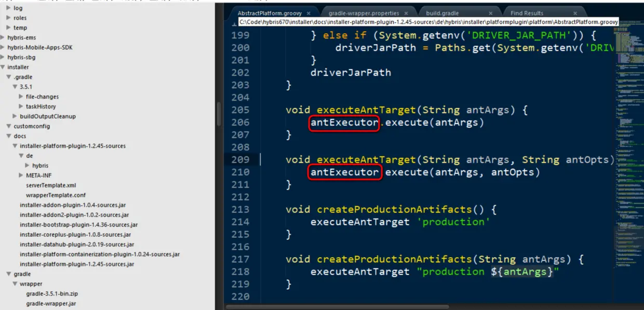Click createProductionArtifacts on line 217
Screen dimensions: 644x310
pos(394,260)
